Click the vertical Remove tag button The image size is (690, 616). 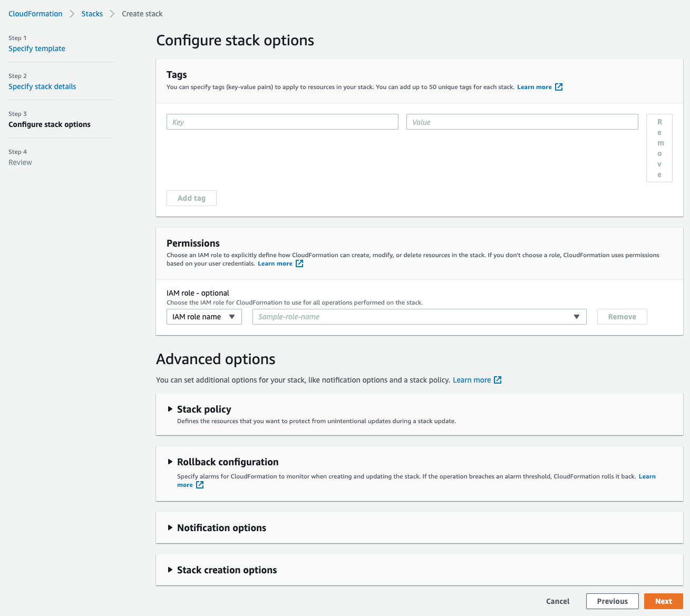[659, 148]
